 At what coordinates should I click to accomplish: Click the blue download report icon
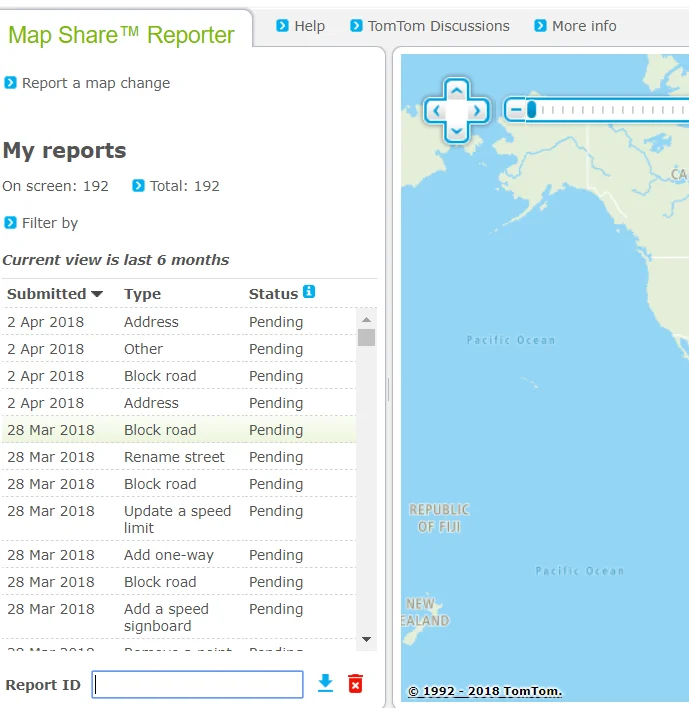(325, 683)
